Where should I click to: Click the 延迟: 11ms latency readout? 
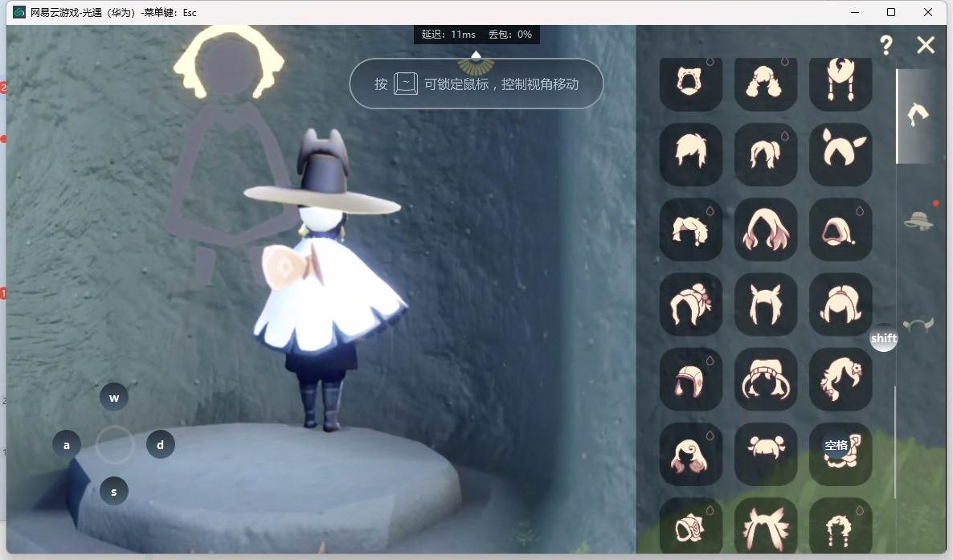coord(448,34)
